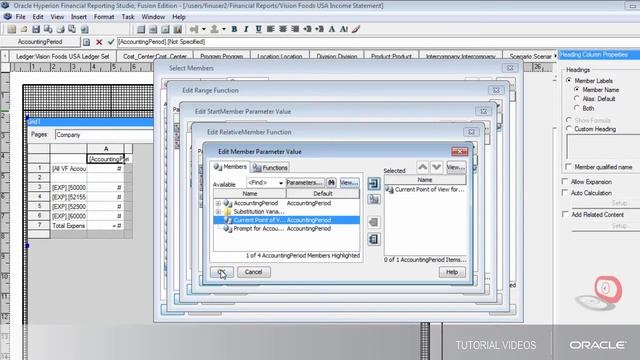Click the Custom Heading text box

coord(604,147)
